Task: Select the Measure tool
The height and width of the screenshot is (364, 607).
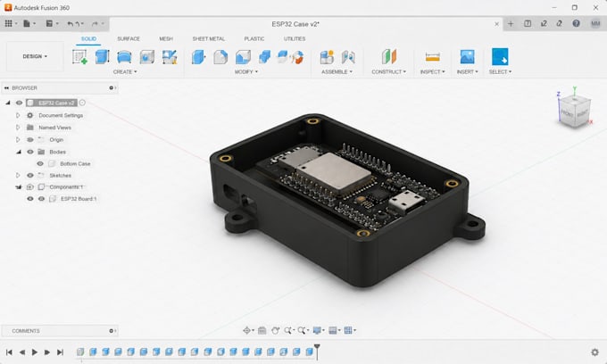Action: point(432,57)
